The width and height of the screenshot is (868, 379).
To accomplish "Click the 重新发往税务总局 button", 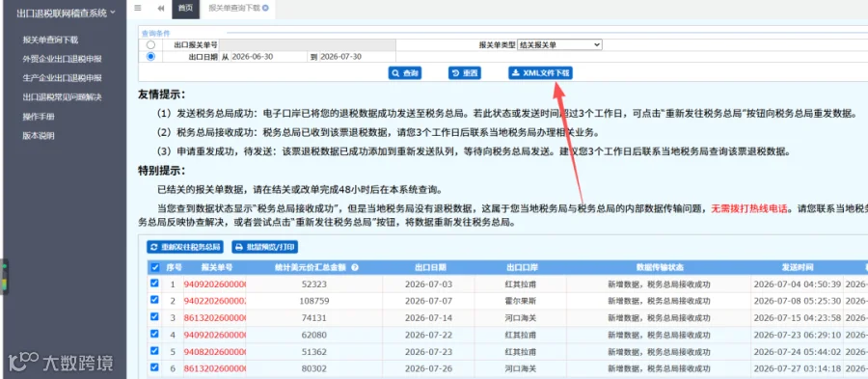I will tap(186, 247).
